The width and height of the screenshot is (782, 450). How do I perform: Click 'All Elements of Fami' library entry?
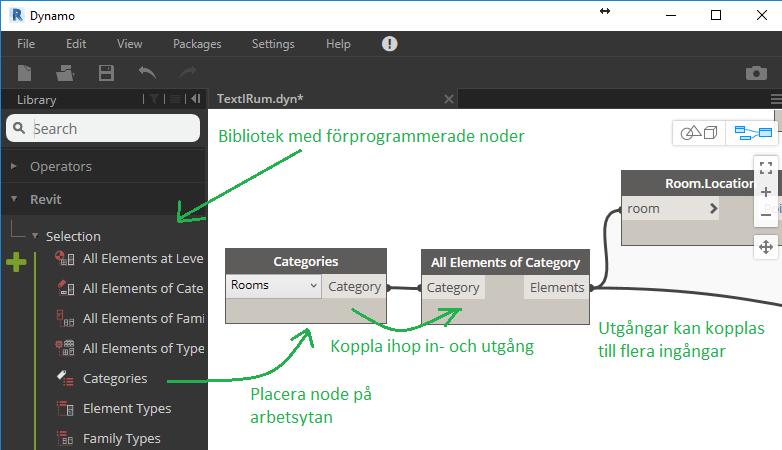coord(143,318)
